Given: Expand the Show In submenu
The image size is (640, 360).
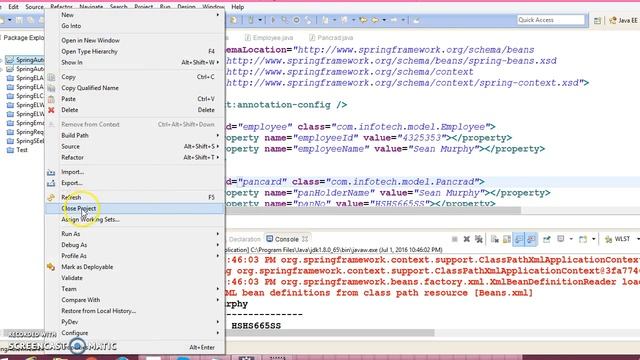Looking at the screenshot, I should [135, 63].
